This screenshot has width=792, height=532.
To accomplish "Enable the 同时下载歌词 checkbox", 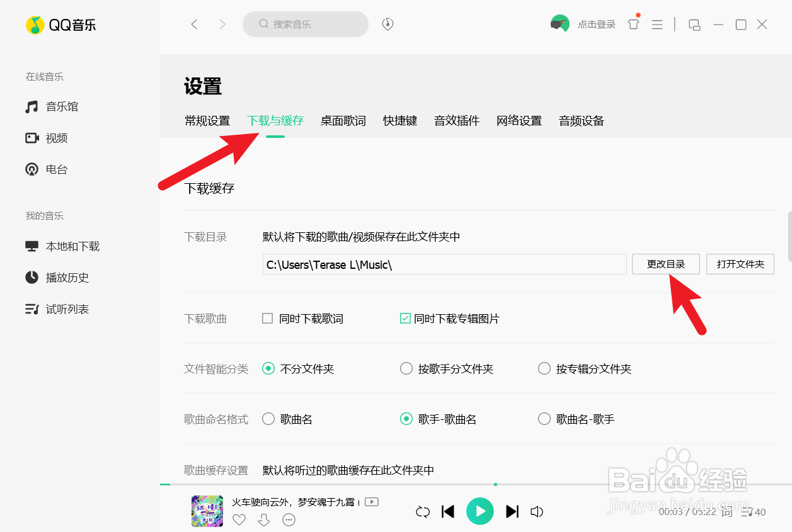I will point(267,319).
